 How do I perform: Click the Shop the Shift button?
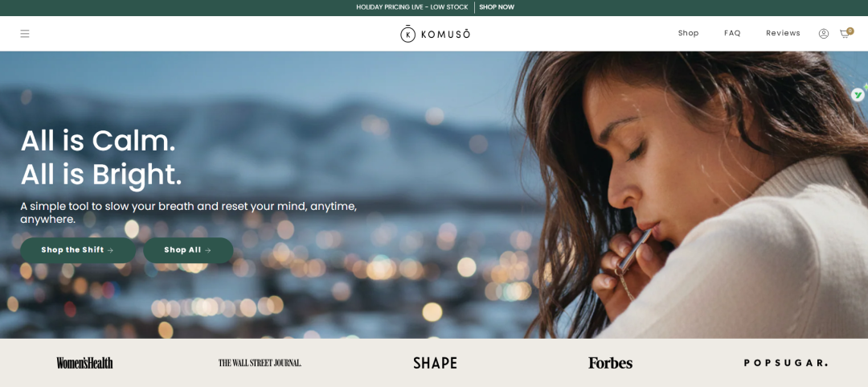78,250
